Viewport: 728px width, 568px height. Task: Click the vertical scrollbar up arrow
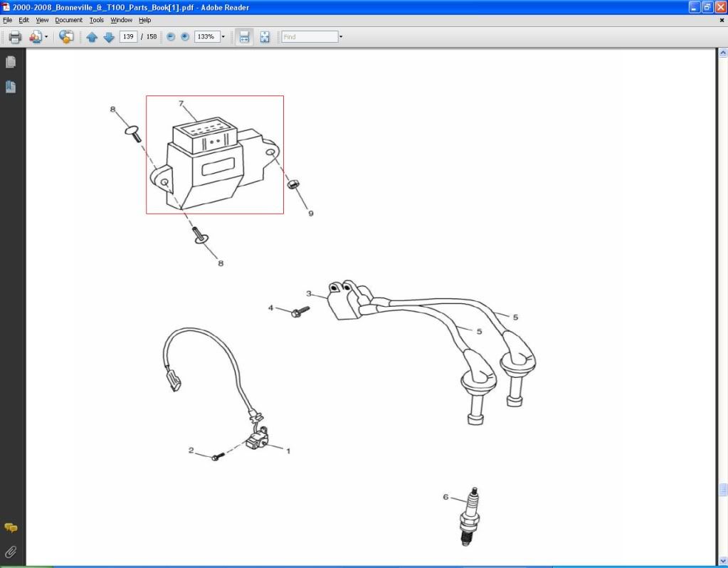click(x=723, y=53)
